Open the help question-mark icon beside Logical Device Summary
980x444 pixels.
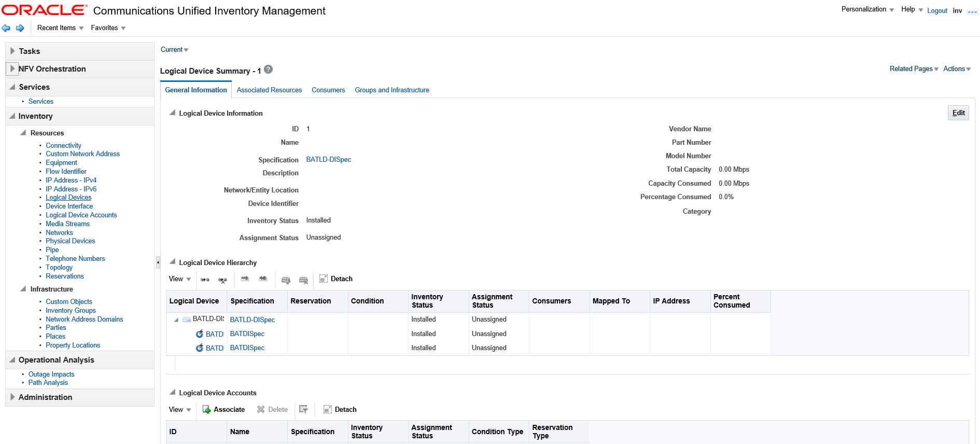[x=268, y=70]
